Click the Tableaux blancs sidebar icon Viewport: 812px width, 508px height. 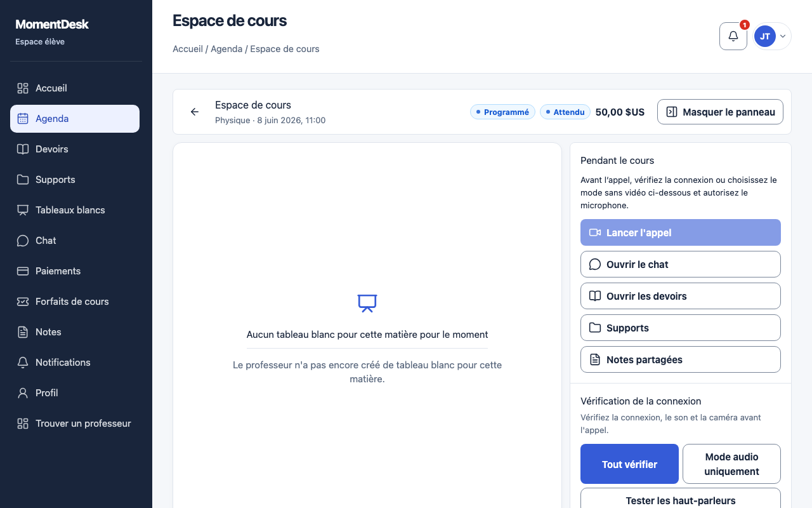pyautogui.click(x=23, y=210)
